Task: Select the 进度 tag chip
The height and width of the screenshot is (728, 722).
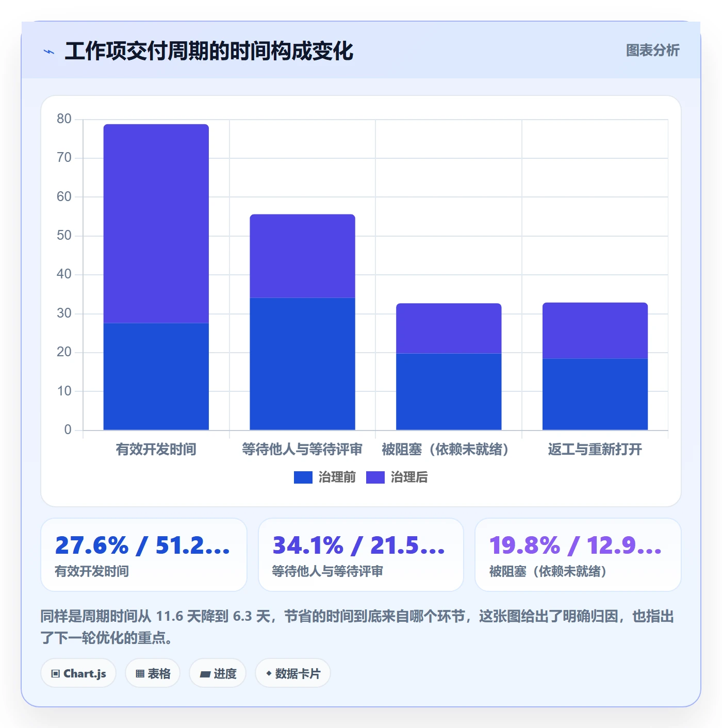Action: 218,673
